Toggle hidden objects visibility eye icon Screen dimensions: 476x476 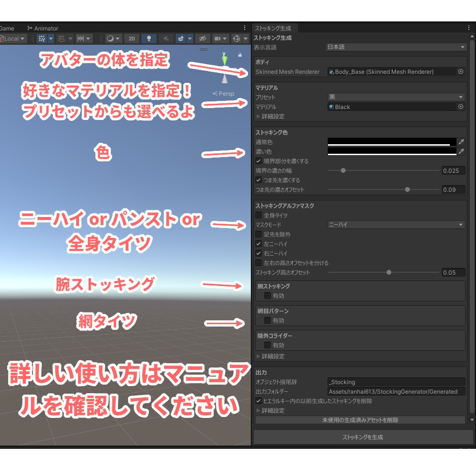tap(202, 39)
